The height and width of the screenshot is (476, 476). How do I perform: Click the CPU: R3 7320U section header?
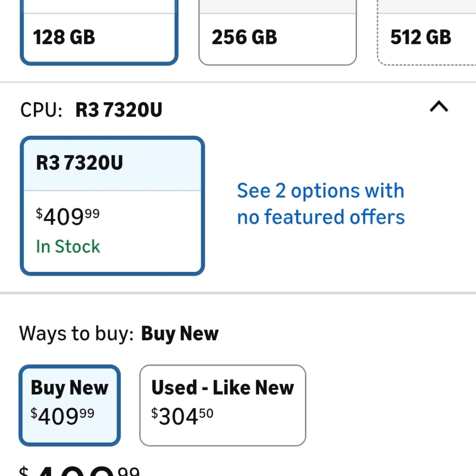pos(91,110)
